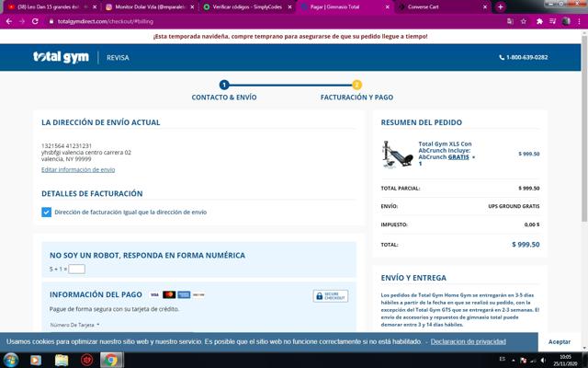The image size is (588, 368).
Task: Click the $ 999.50 order total
Action: (526, 245)
